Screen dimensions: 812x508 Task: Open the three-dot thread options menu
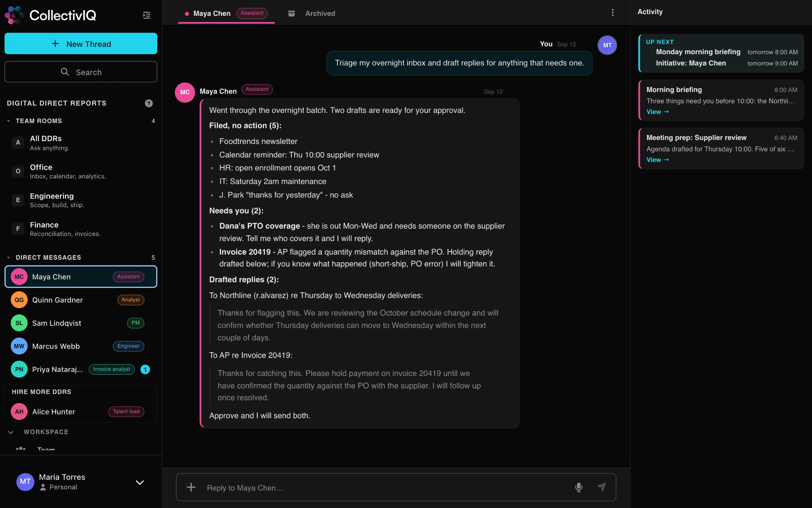[x=612, y=13]
